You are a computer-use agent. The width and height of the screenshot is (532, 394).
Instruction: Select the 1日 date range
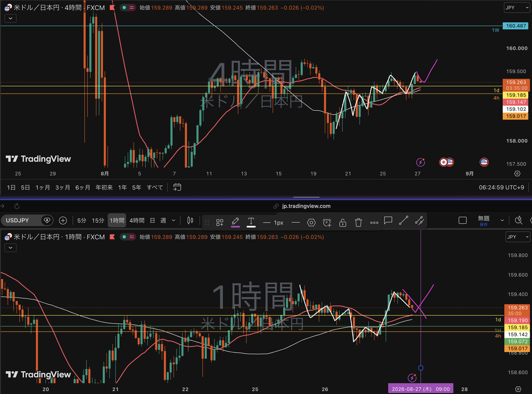(11, 187)
